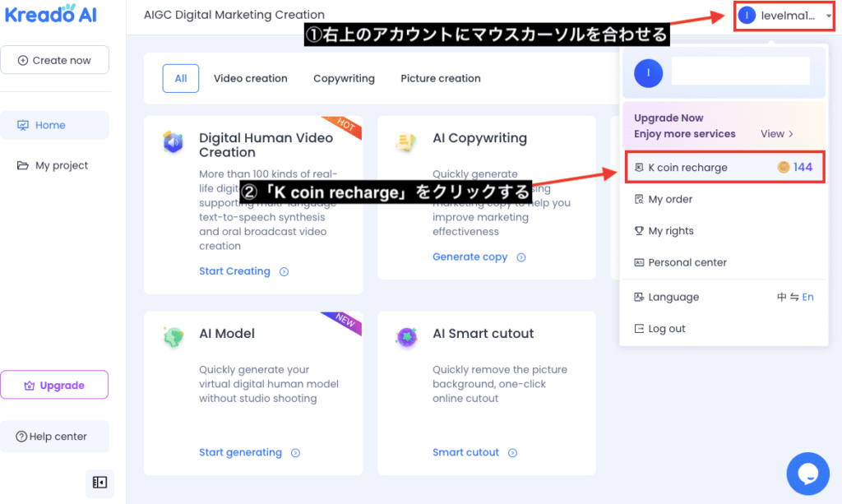
Task: Switch to Copywriting tab
Action: (x=344, y=78)
